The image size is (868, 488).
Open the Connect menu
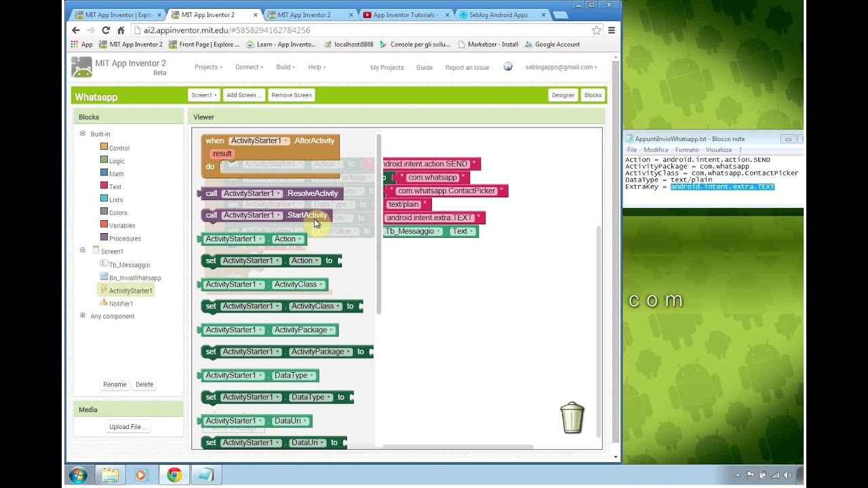[x=249, y=67]
